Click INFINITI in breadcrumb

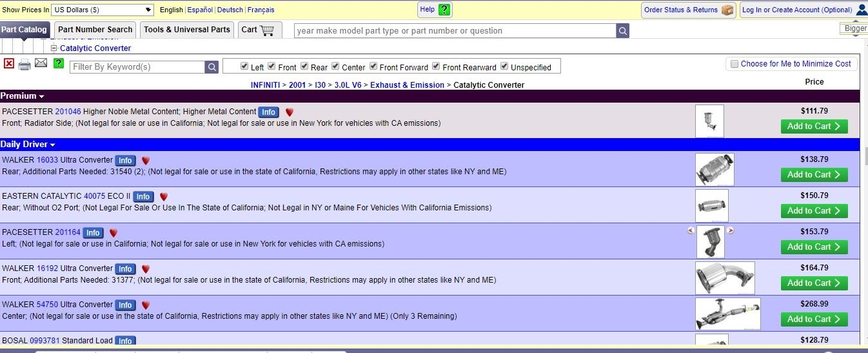(x=265, y=85)
